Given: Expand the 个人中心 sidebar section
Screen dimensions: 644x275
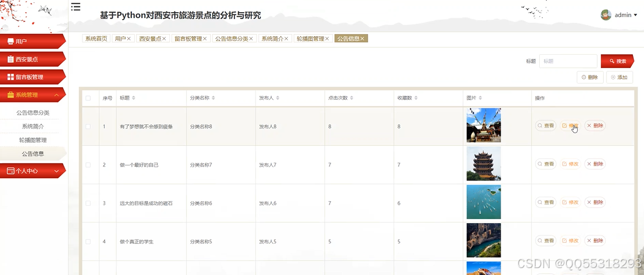Looking at the screenshot, I should tap(32, 171).
